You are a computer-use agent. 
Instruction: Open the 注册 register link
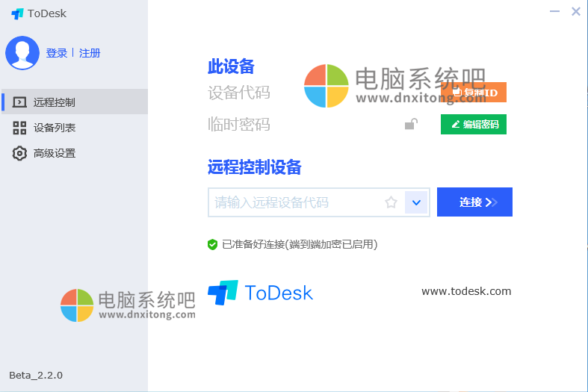pyautogui.click(x=90, y=53)
